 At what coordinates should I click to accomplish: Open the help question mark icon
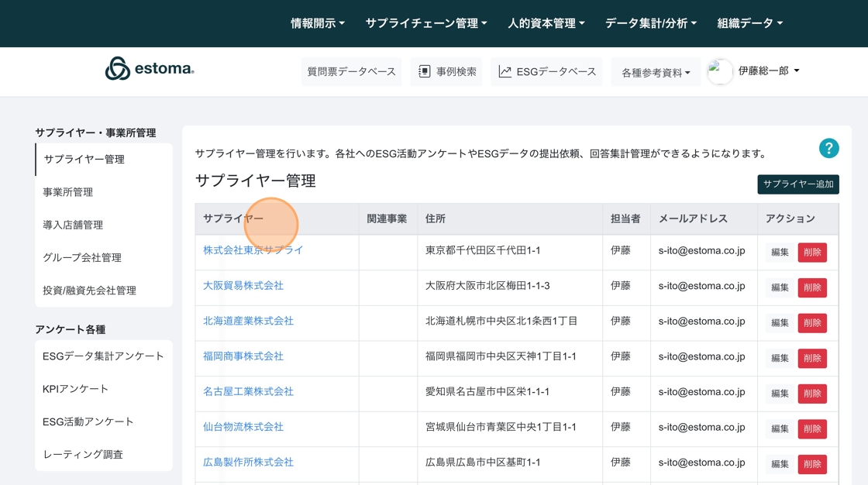[828, 149]
